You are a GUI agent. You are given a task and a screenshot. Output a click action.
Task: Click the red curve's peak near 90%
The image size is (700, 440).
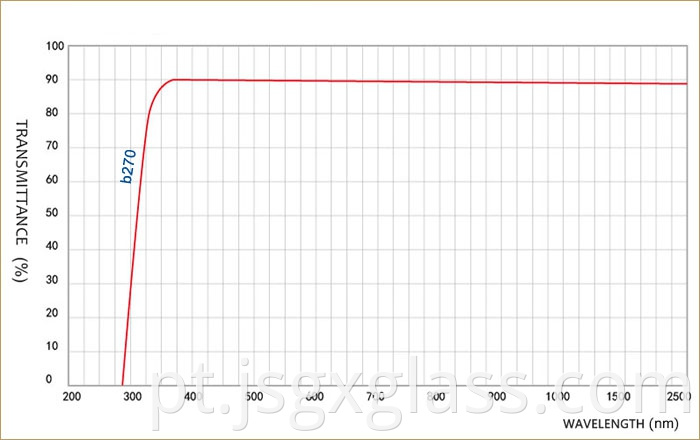176,79
